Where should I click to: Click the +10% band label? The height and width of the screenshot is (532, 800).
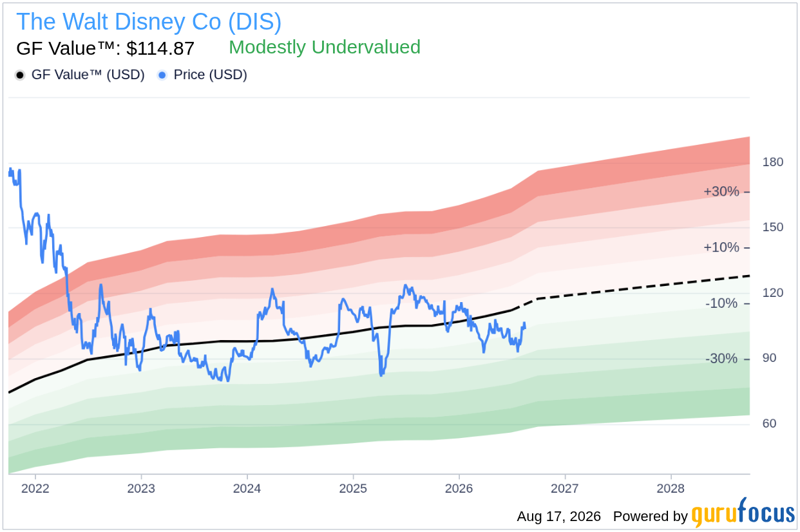click(x=721, y=247)
